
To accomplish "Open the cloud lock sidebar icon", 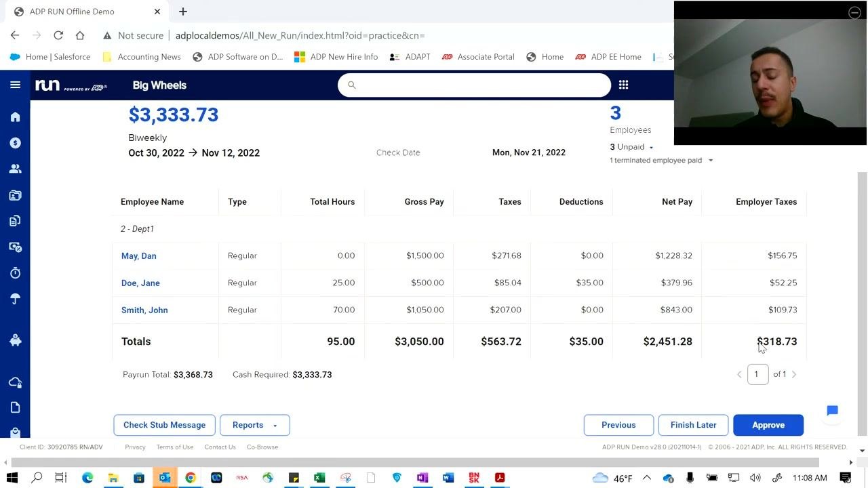I will 15,382.
